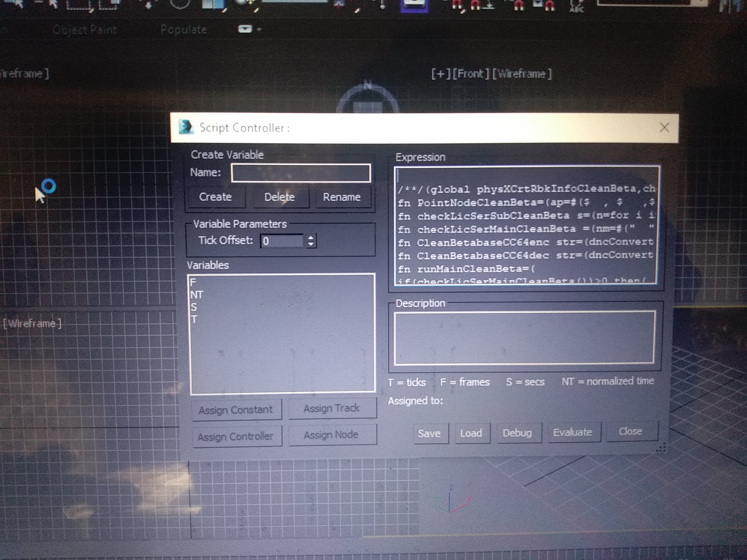This screenshot has width=747, height=560.
Task: Click inside the Create Variable Name field
Action: click(x=301, y=173)
